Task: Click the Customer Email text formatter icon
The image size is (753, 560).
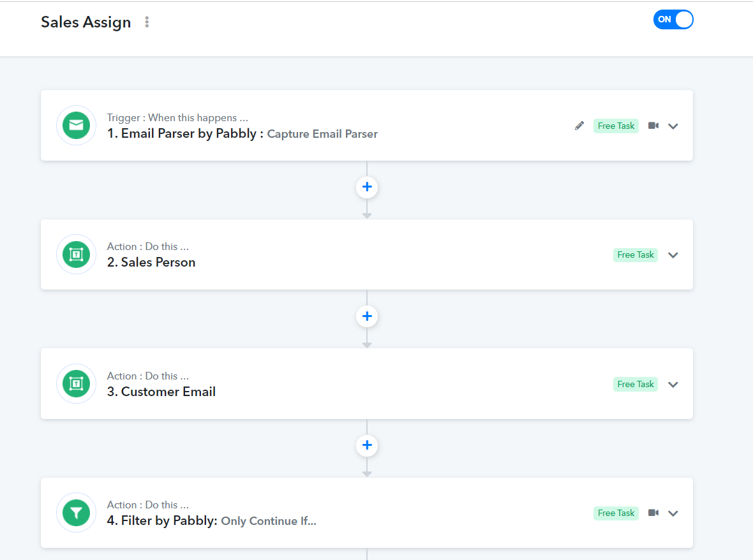Action: [76, 384]
